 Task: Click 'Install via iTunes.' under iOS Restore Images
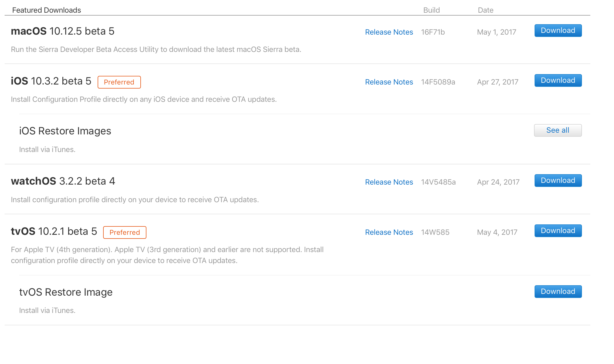[47, 149]
